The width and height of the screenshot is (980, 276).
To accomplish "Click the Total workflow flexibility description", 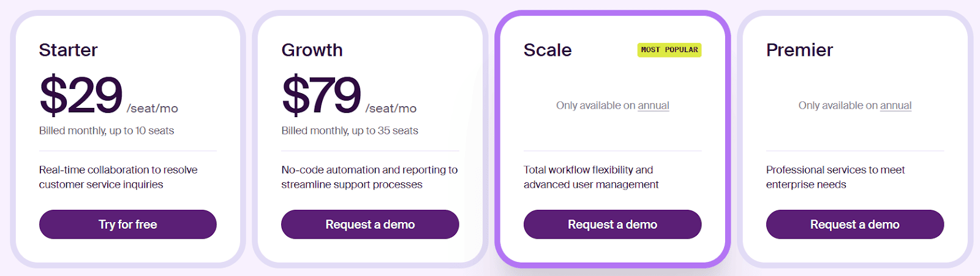I will [x=591, y=177].
